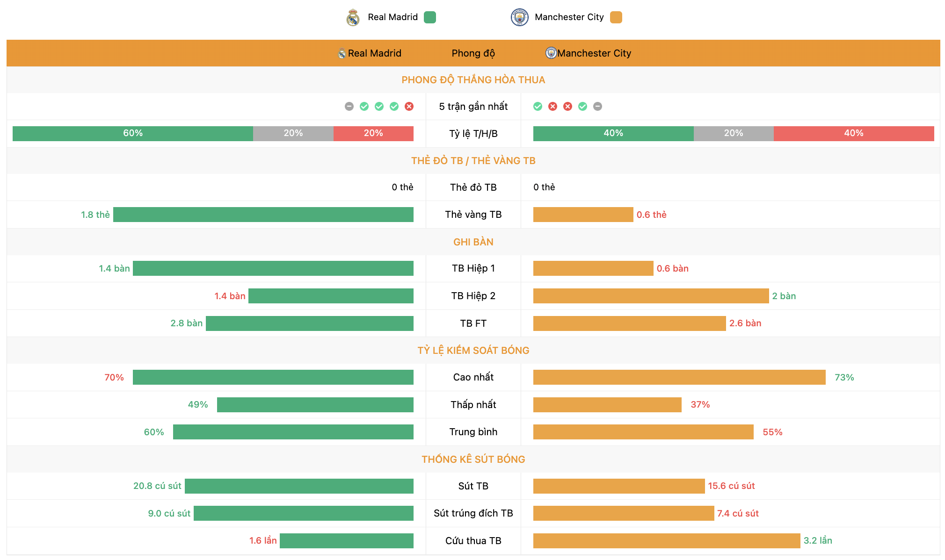Click the Thẻ đỏ TB label
The image size is (945, 560).
(473, 187)
